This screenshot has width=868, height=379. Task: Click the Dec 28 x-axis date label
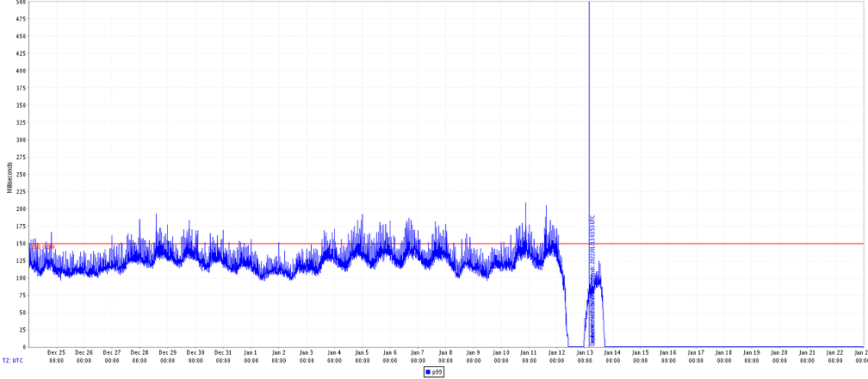[139, 352]
